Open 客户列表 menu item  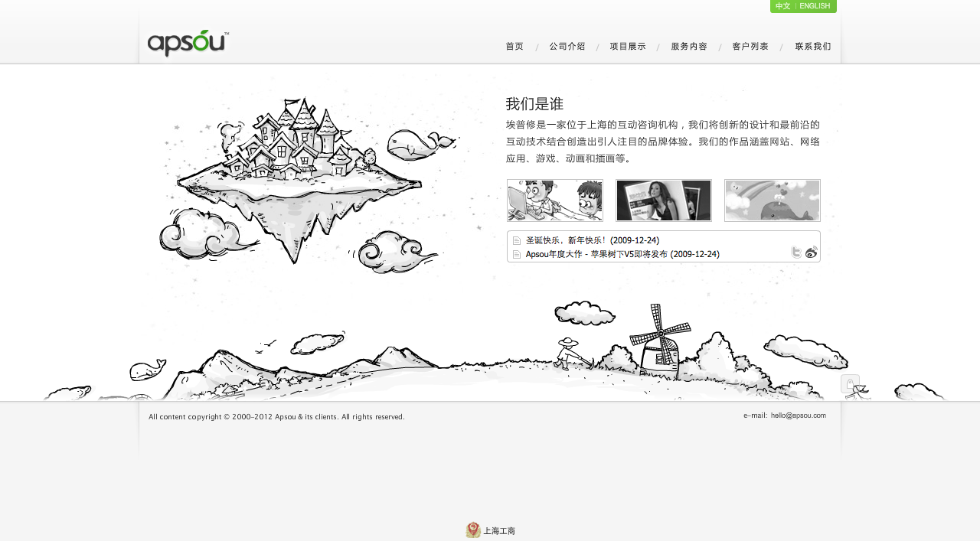pos(750,47)
